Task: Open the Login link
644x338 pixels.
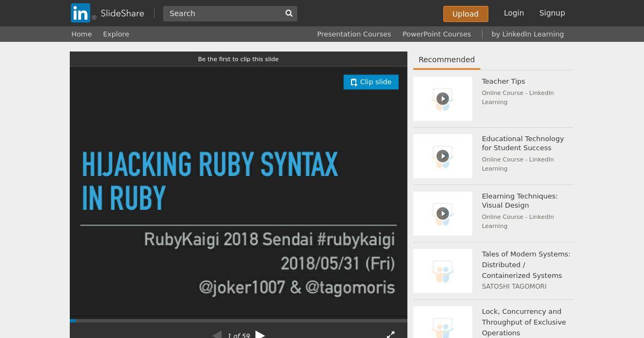Action: click(514, 13)
